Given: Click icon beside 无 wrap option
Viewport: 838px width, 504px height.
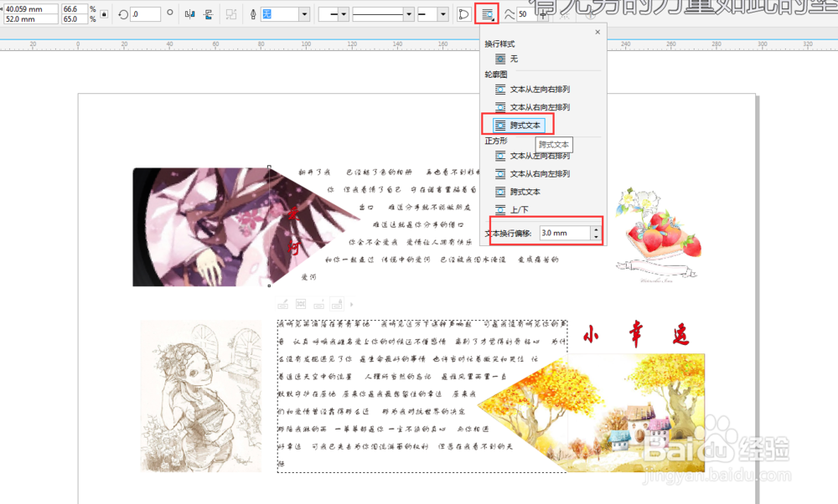Looking at the screenshot, I should point(500,59).
